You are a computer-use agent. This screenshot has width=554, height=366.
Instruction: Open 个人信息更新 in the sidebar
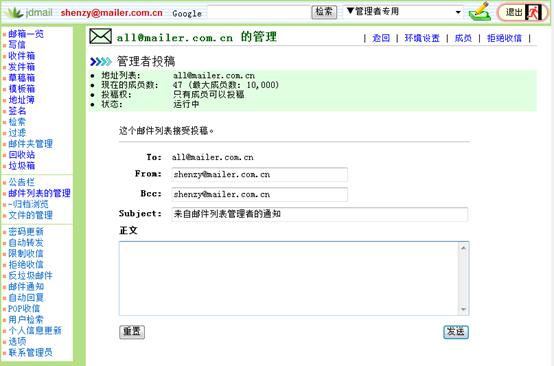pos(35,331)
